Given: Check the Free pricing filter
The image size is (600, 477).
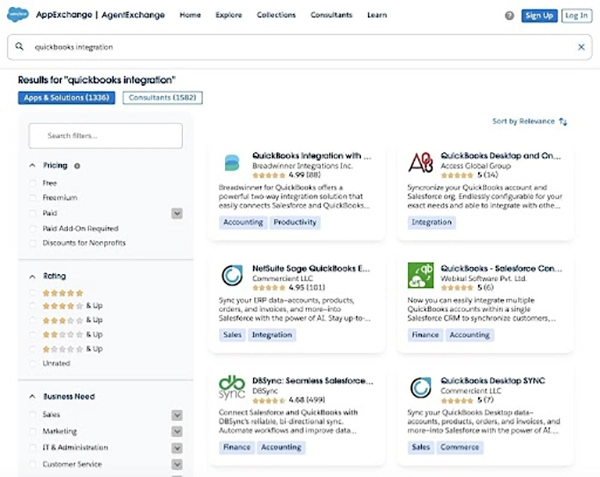Looking at the screenshot, I should click(33, 183).
